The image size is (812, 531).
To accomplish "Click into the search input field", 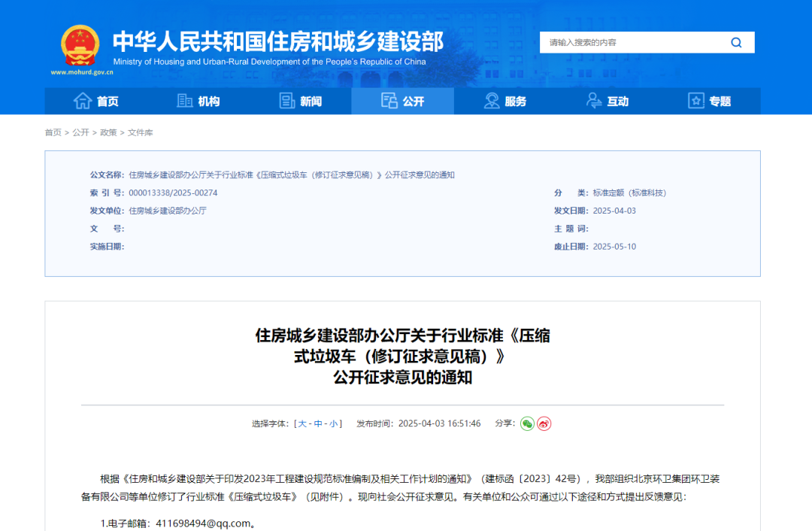I will point(632,43).
